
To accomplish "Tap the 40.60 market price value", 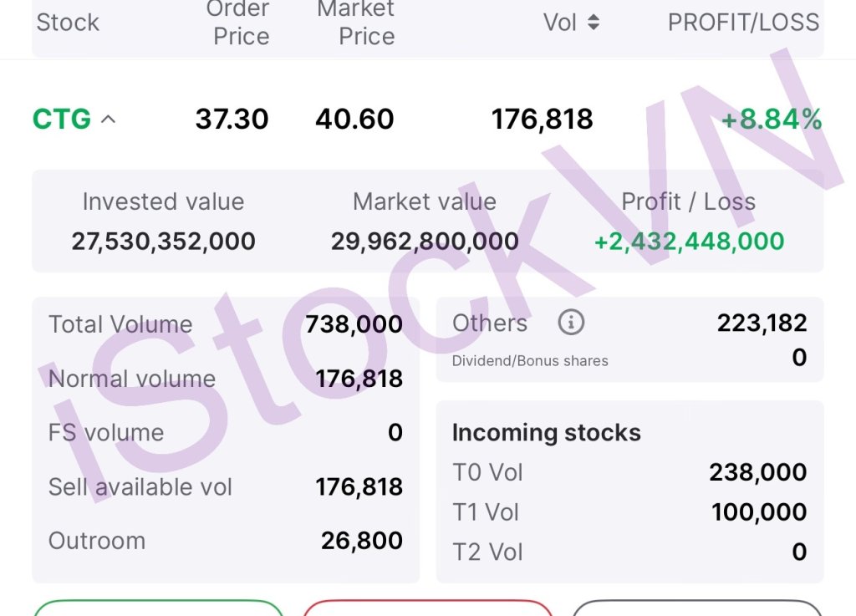I will coord(354,120).
